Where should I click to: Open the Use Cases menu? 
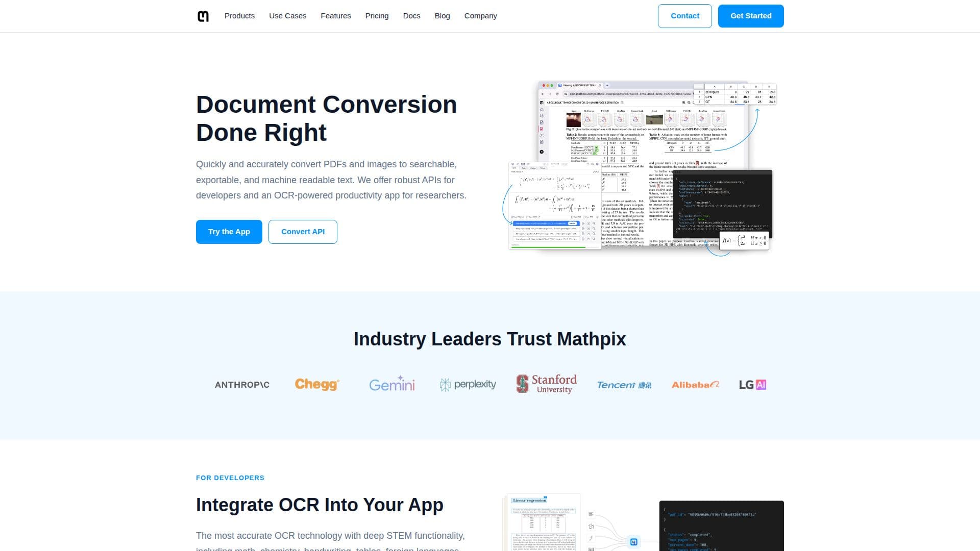[287, 16]
